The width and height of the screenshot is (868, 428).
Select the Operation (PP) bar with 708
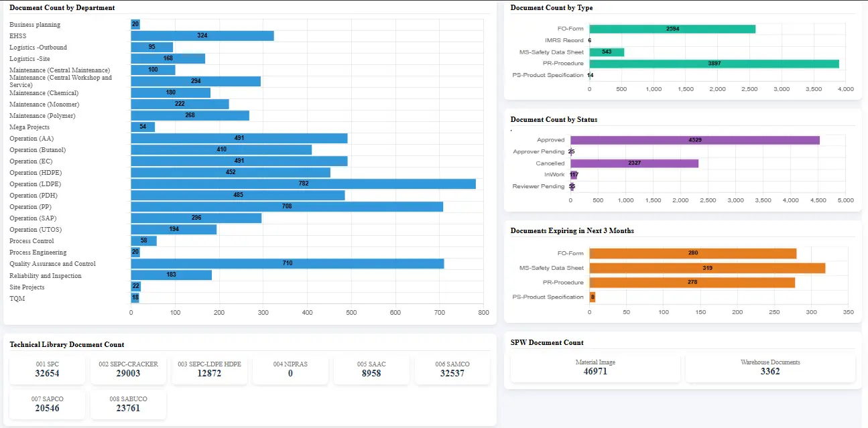pyautogui.click(x=287, y=206)
